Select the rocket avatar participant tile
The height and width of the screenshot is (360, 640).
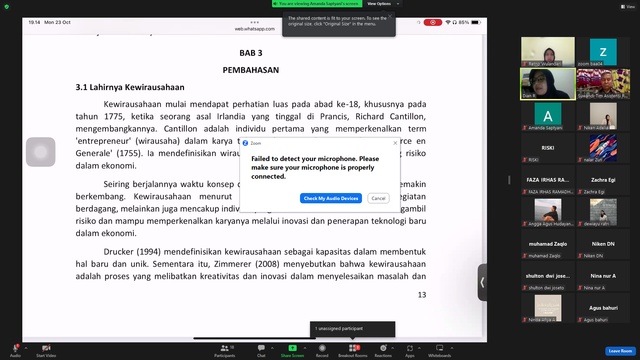tap(603, 148)
